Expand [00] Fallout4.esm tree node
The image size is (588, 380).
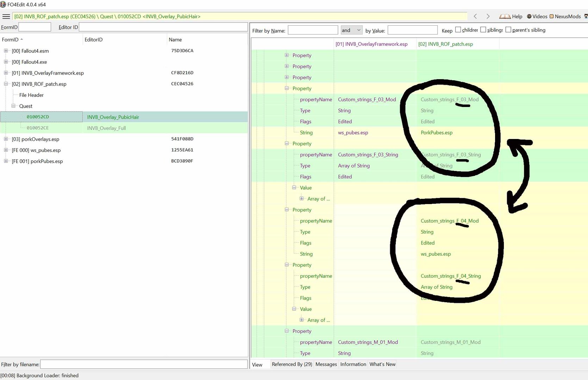click(x=6, y=51)
